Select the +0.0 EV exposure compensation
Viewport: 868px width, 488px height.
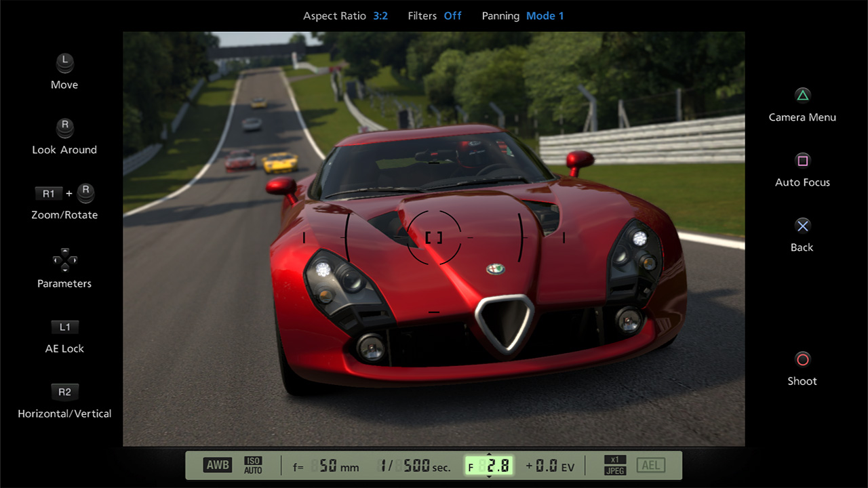pyautogui.click(x=550, y=466)
